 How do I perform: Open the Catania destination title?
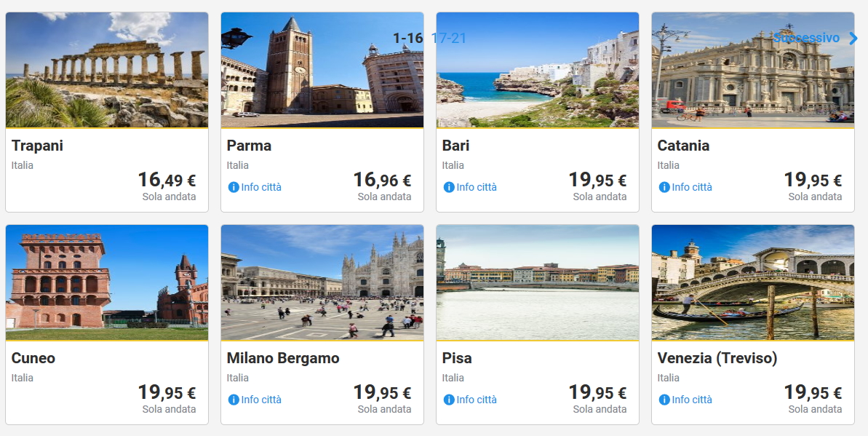point(683,146)
